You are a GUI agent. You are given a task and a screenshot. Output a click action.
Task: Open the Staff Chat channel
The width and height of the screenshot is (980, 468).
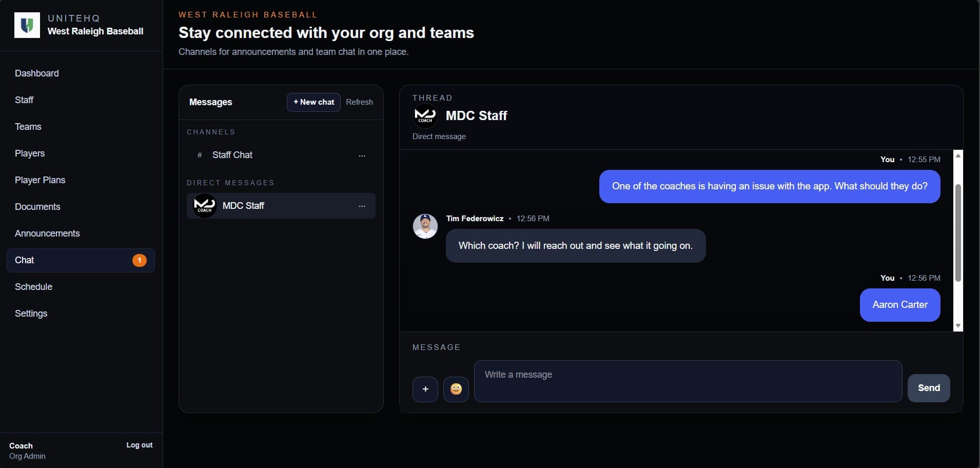tap(232, 155)
